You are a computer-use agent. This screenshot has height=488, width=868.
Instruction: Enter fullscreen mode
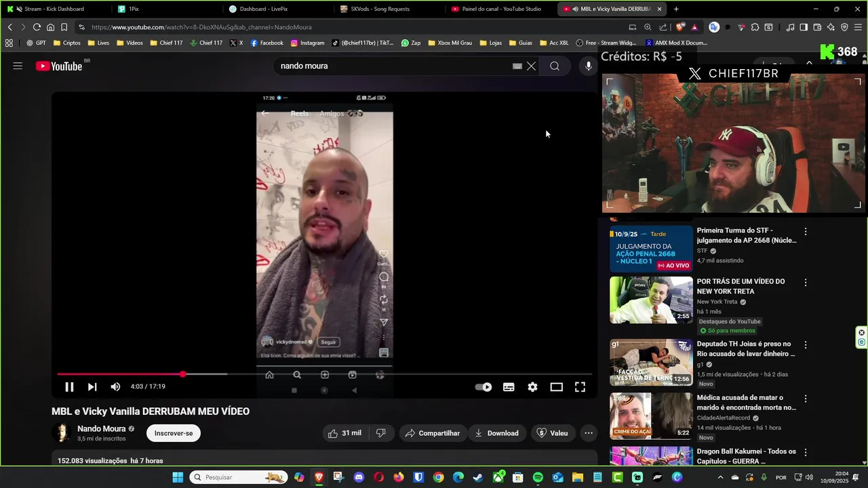(580, 387)
